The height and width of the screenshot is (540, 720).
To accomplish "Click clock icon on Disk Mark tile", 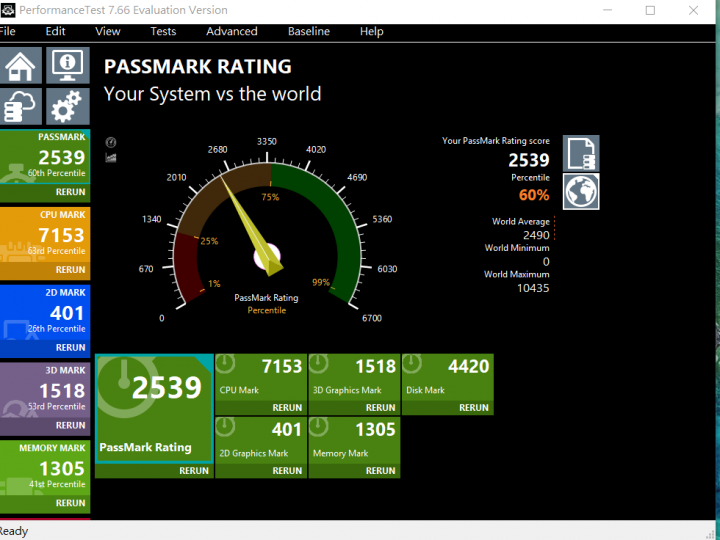I will pyautogui.click(x=412, y=364).
